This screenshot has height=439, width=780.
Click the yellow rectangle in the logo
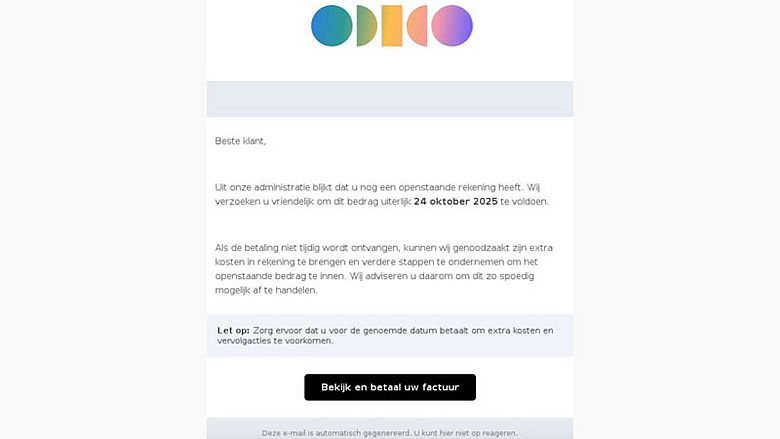click(391, 26)
